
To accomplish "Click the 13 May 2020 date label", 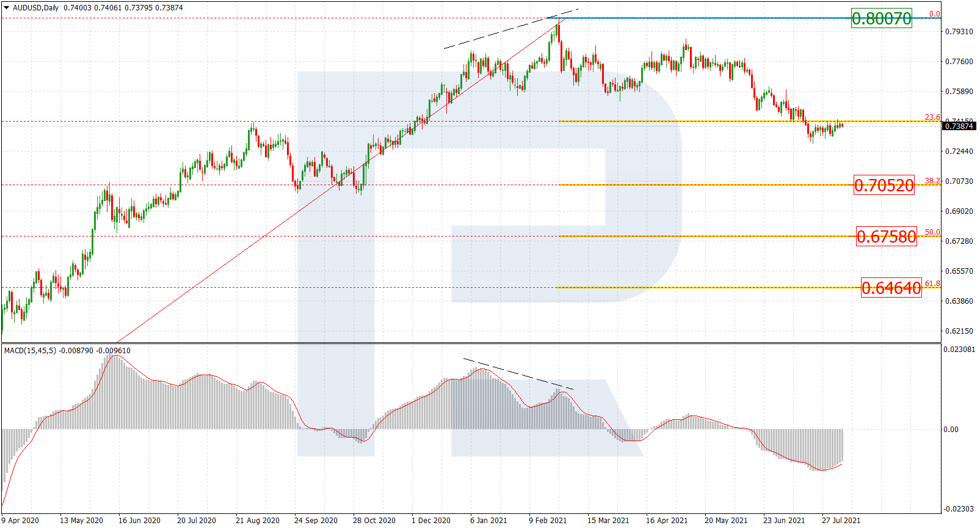I will [81, 521].
